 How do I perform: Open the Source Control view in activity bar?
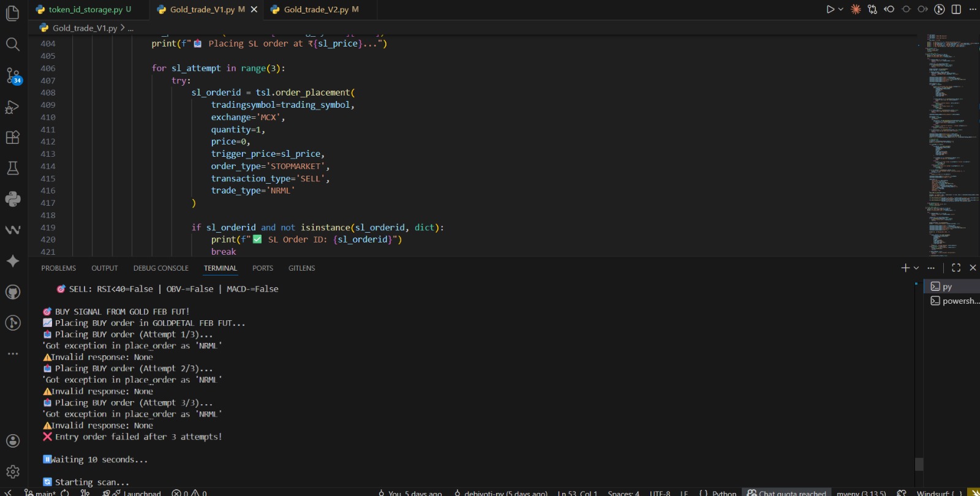[x=13, y=75]
